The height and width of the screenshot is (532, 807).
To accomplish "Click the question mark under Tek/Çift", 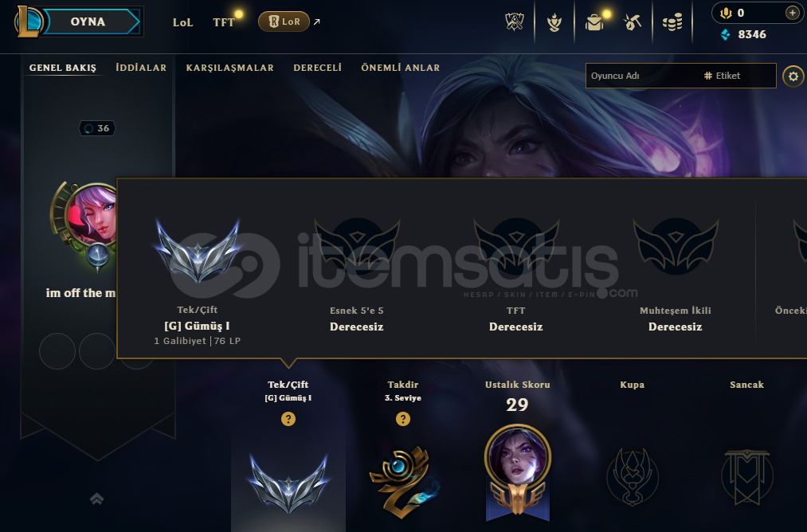I will [x=288, y=419].
